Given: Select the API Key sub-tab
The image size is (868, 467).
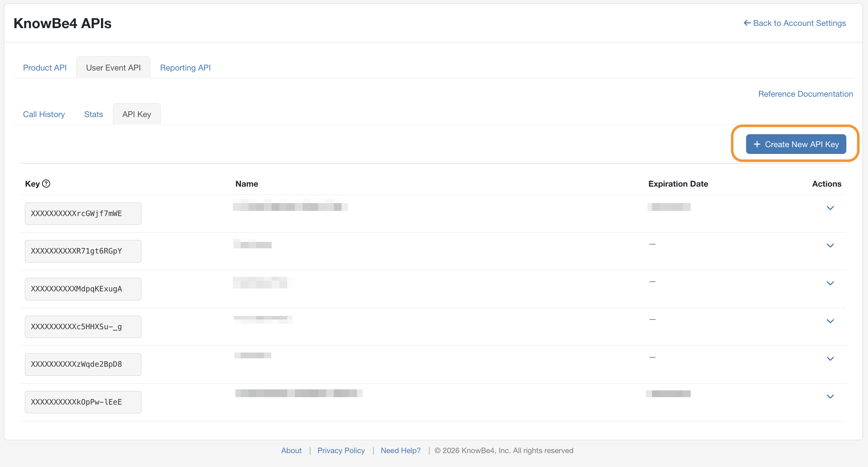Looking at the screenshot, I should (136, 114).
